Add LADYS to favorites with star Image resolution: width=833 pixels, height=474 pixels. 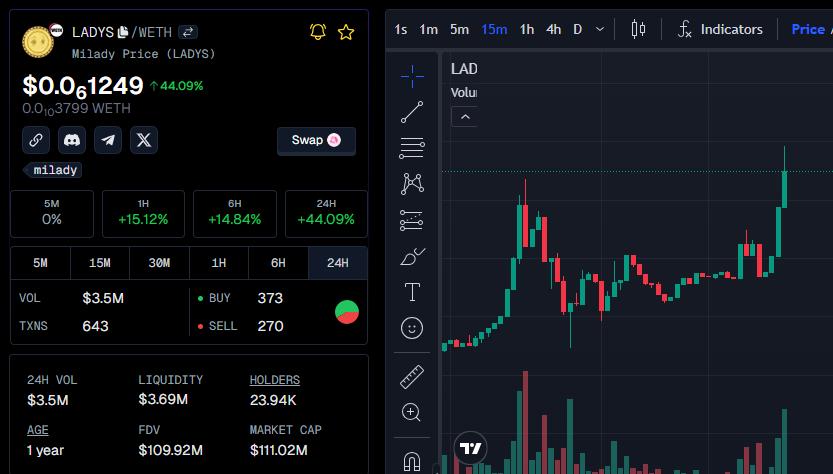pyautogui.click(x=346, y=32)
